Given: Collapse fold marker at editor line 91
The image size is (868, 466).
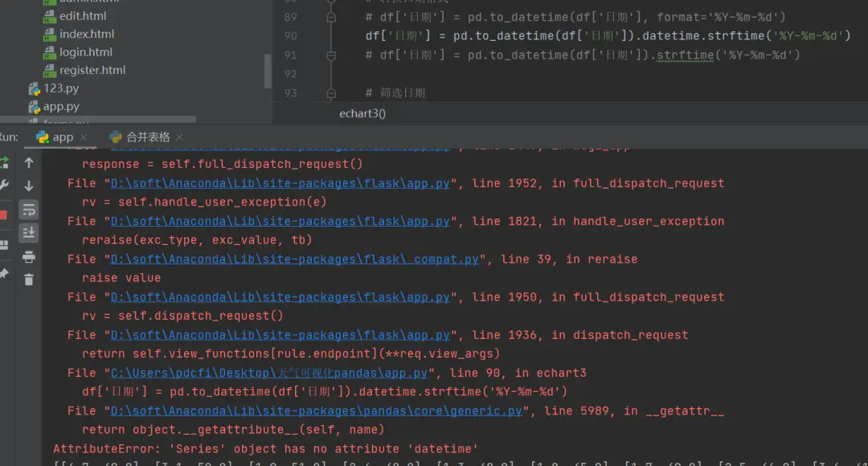Looking at the screenshot, I should (x=331, y=55).
